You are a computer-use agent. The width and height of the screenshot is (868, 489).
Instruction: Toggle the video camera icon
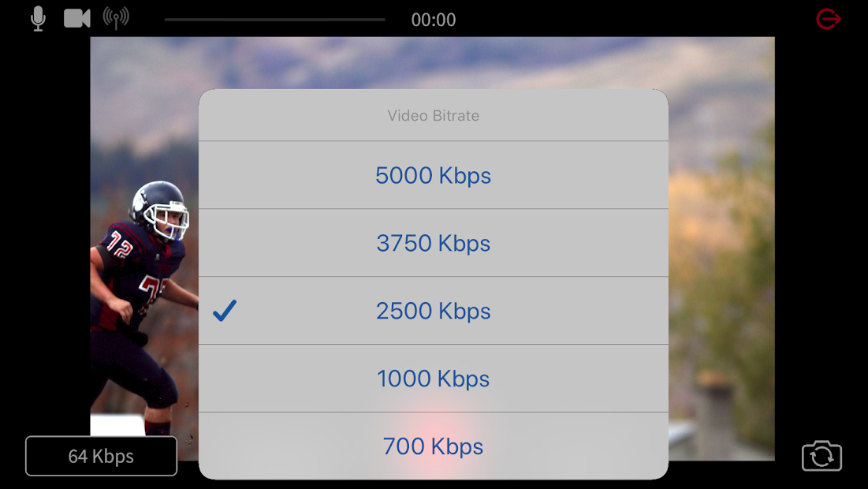click(77, 18)
